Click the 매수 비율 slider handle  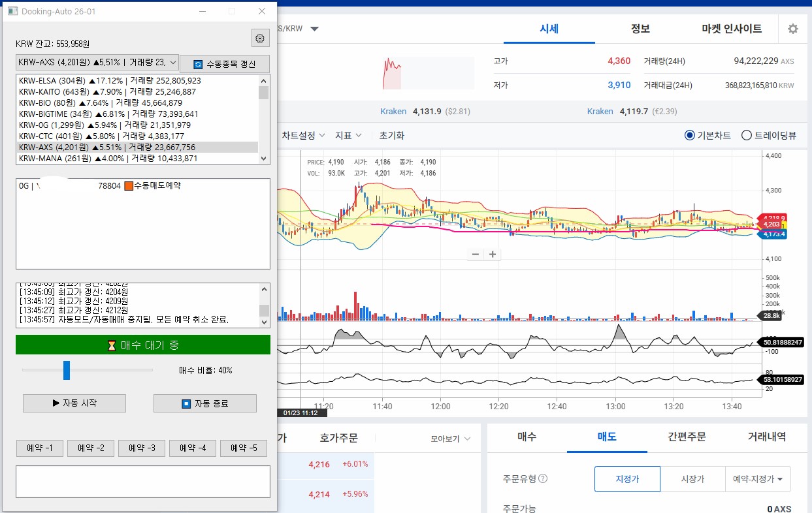pos(67,370)
